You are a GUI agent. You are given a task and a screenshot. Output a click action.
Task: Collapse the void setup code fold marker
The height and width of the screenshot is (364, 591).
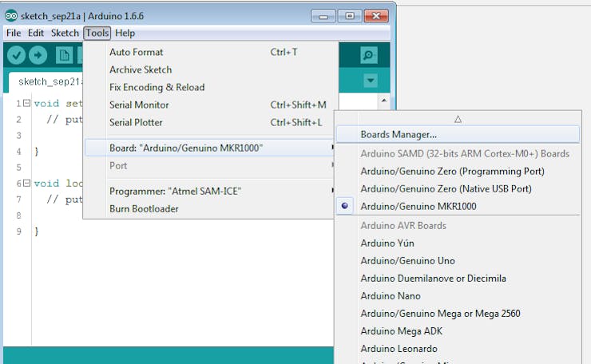point(27,103)
